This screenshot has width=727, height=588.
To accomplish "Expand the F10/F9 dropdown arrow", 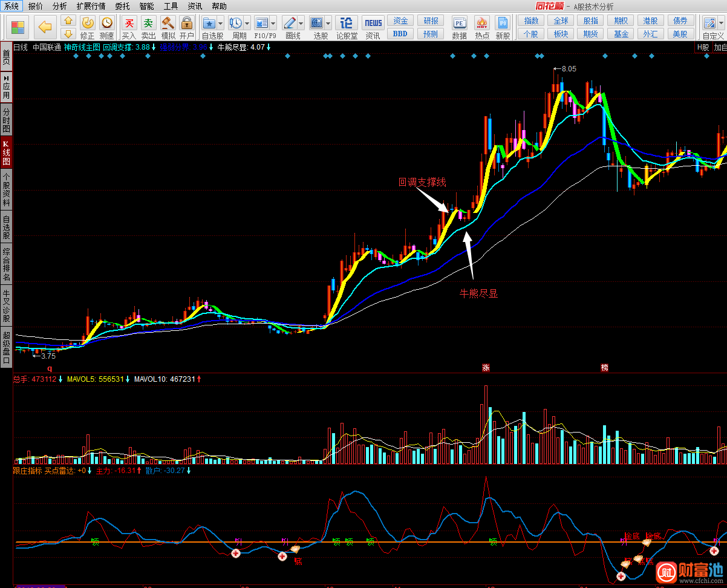I will [x=273, y=24].
